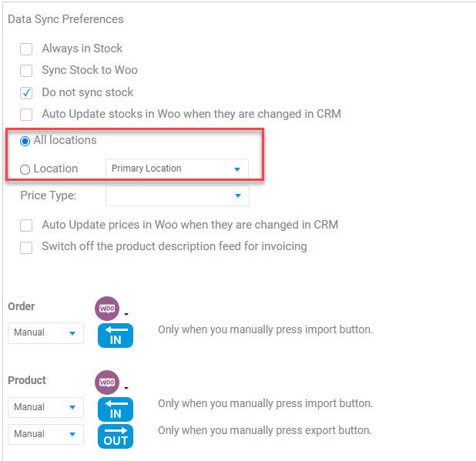476x461 pixels.
Task: Click the Product OUT export icon
Action: (x=116, y=436)
